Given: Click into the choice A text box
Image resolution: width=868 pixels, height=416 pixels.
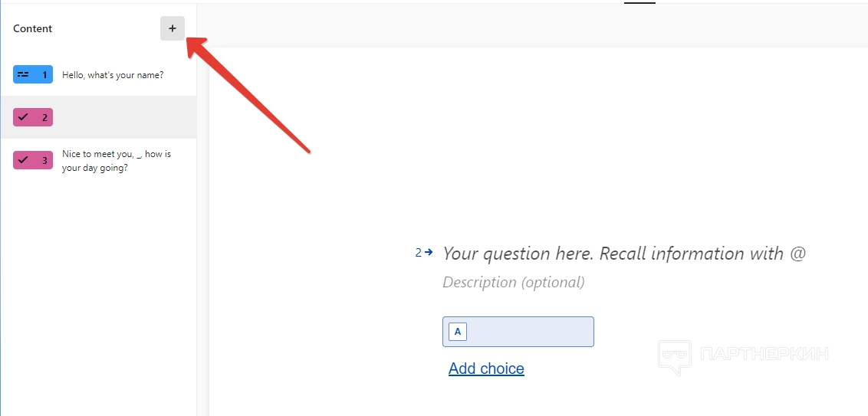Looking at the screenshot, I should (529, 332).
